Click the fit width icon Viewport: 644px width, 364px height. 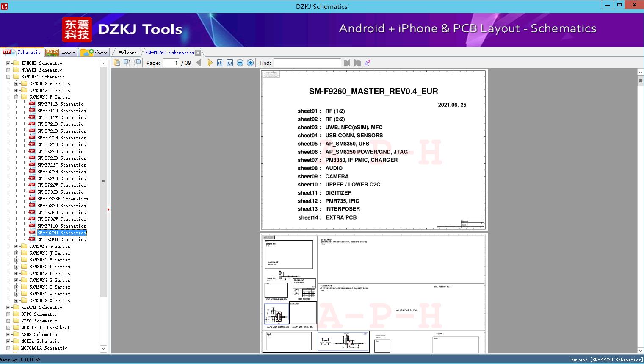(x=220, y=63)
